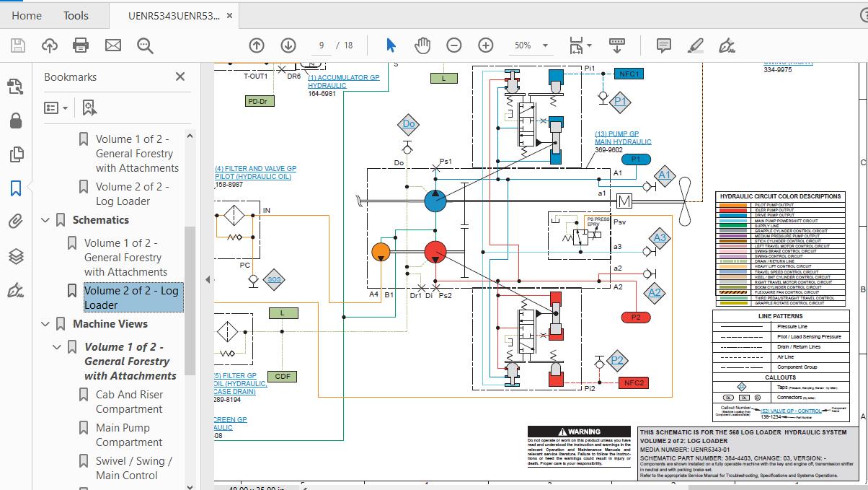Image resolution: width=868 pixels, height=490 pixels.
Task: Click the read mode keyboard icon
Action: [x=617, y=45]
